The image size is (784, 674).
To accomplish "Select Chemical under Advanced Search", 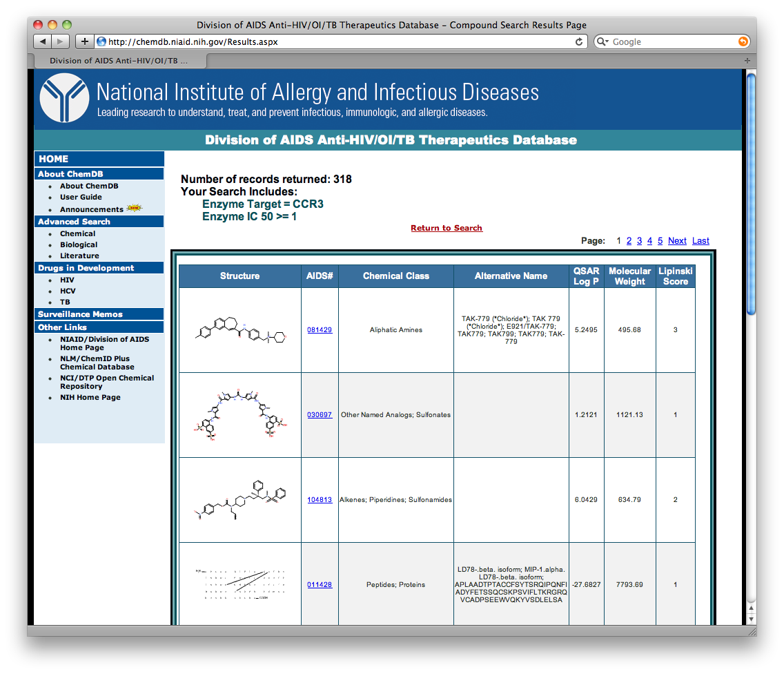I will [x=77, y=233].
